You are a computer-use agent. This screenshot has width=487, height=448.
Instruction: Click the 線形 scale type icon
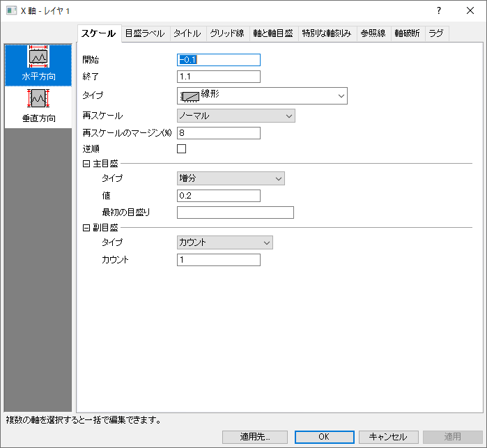point(190,97)
